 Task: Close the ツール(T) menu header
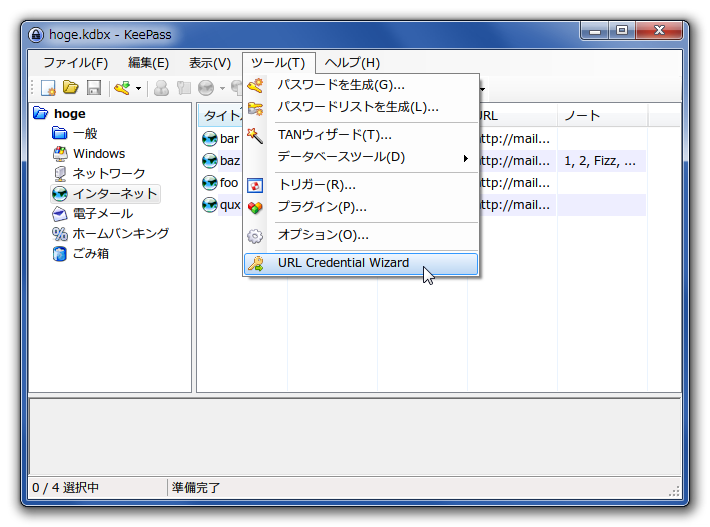[x=278, y=62]
